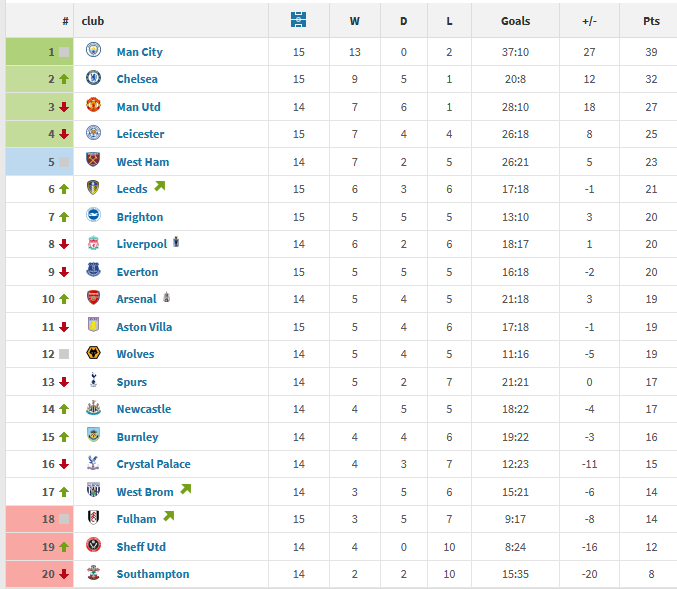
Task: Open the Crystal Palace team link
Action: 153,464
